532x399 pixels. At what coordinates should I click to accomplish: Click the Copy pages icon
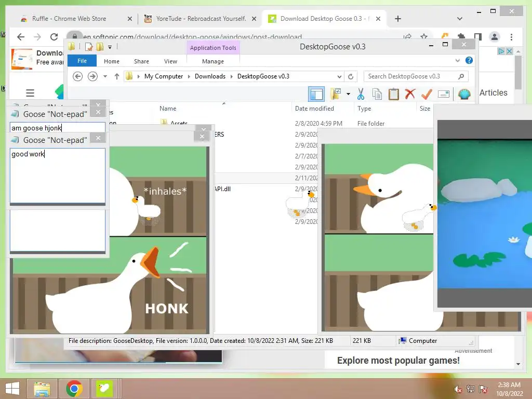point(377,94)
